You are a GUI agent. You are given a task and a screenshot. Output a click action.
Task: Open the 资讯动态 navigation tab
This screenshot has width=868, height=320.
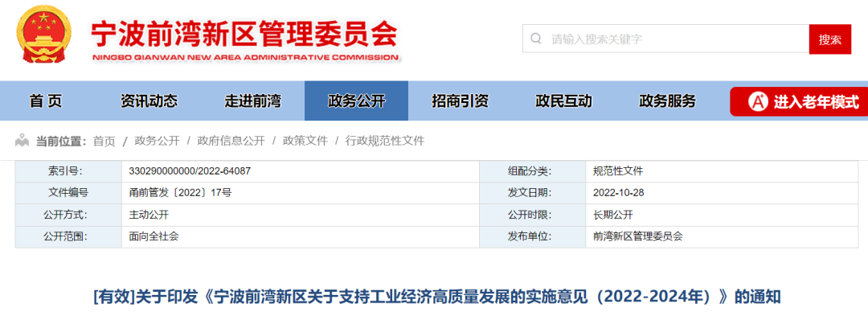(149, 101)
